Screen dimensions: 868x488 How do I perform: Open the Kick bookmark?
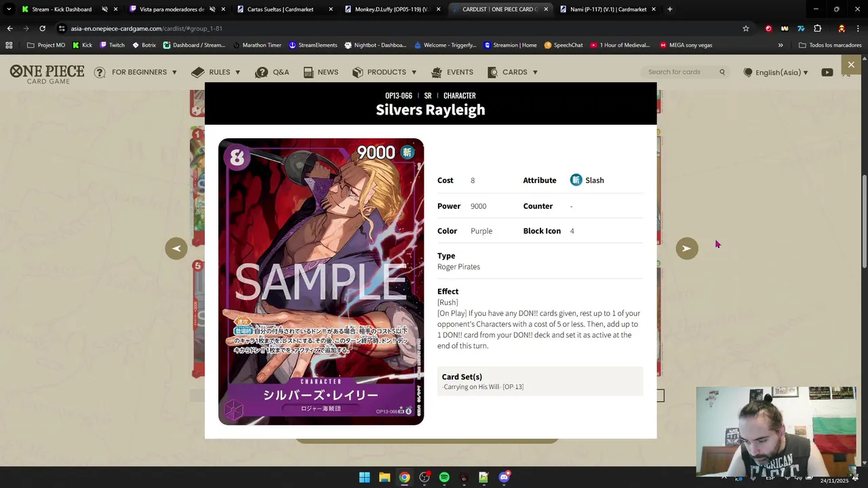point(81,45)
